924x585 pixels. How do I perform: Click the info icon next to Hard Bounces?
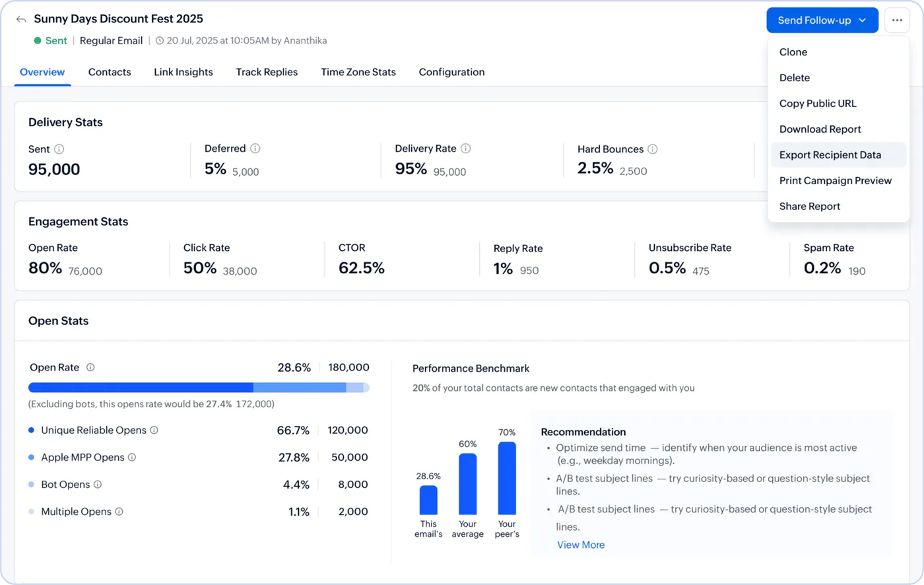pos(653,149)
